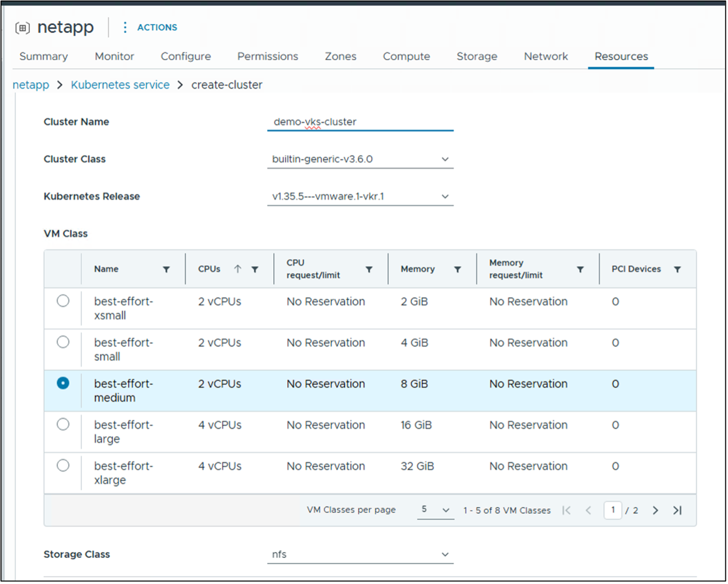Go to previous page of VM Classes

(x=588, y=511)
